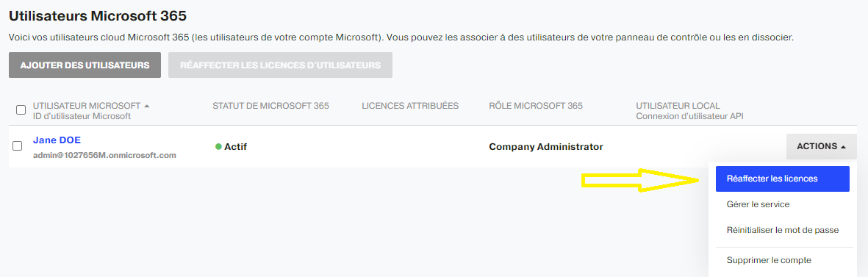
Task: Open Jane DOE user link
Action: point(57,140)
